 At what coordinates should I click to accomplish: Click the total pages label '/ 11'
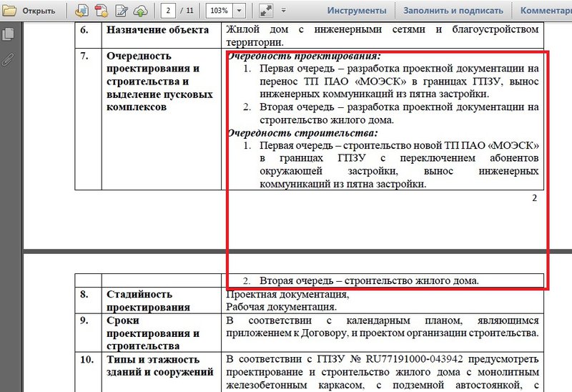pyautogui.click(x=187, y=11)
